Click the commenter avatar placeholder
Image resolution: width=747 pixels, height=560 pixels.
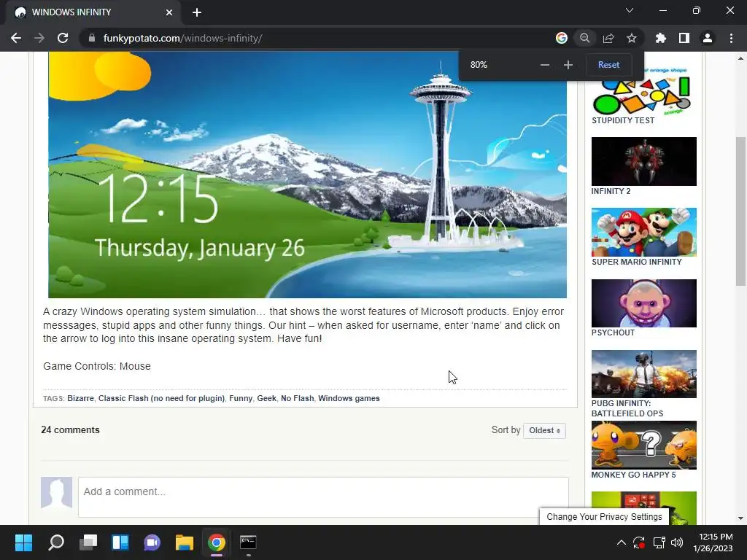56,493
